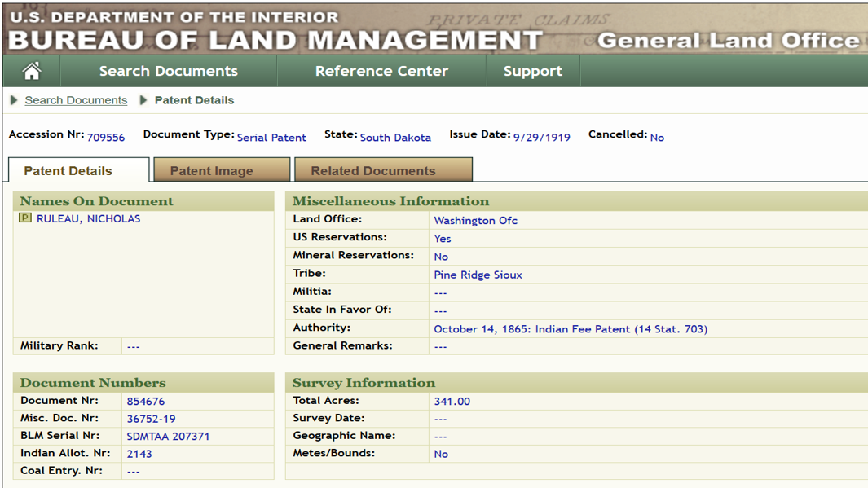Click the Document Nr value 854676
This screenshot has height=488, width=868.
pos(146,401)
